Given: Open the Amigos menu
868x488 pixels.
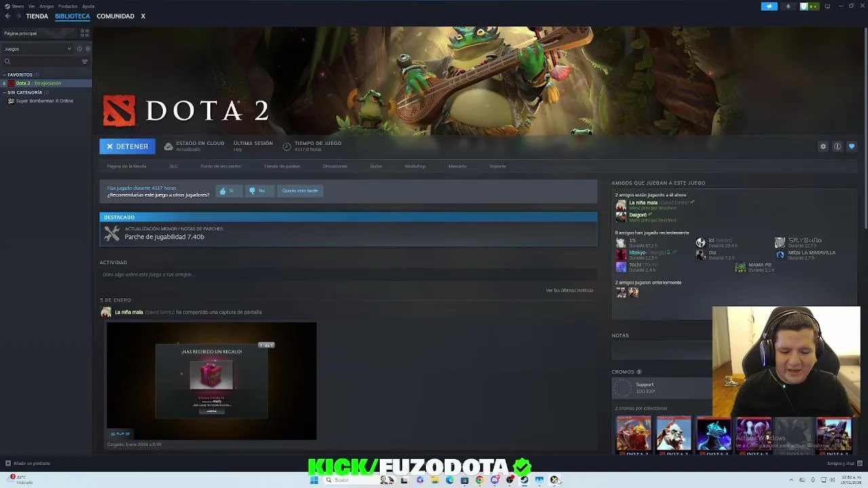Looking at the screenshot, I should 47,6.
